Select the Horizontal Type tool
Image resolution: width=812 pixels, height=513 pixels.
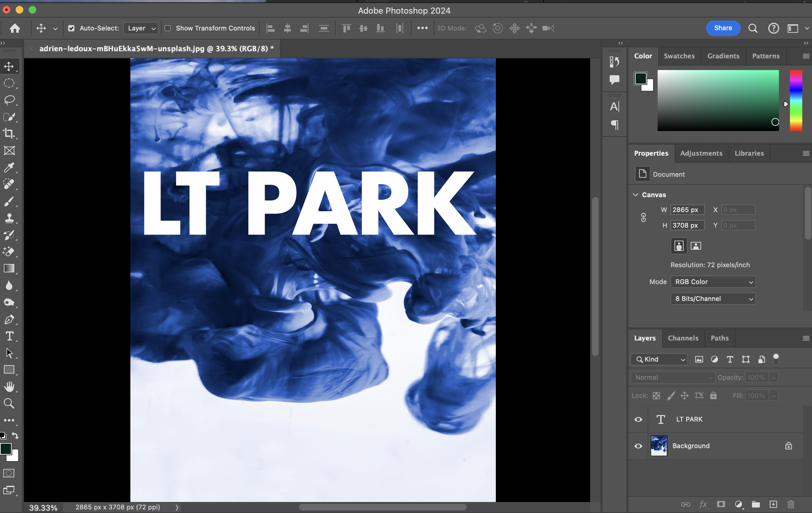pyautogui.click(x=9, y=336)
